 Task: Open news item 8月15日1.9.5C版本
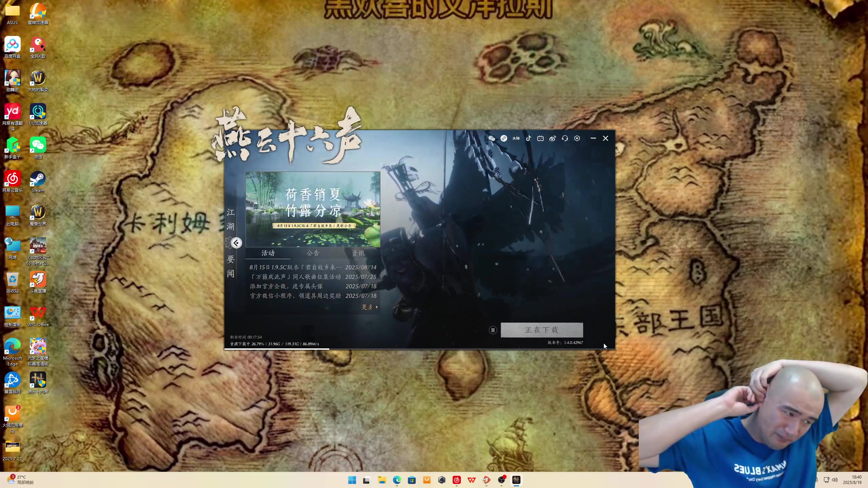click(x=313, y=267)
